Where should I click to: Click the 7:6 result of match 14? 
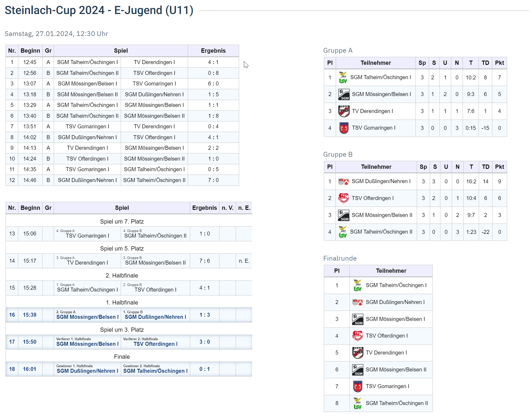(204, 261)
